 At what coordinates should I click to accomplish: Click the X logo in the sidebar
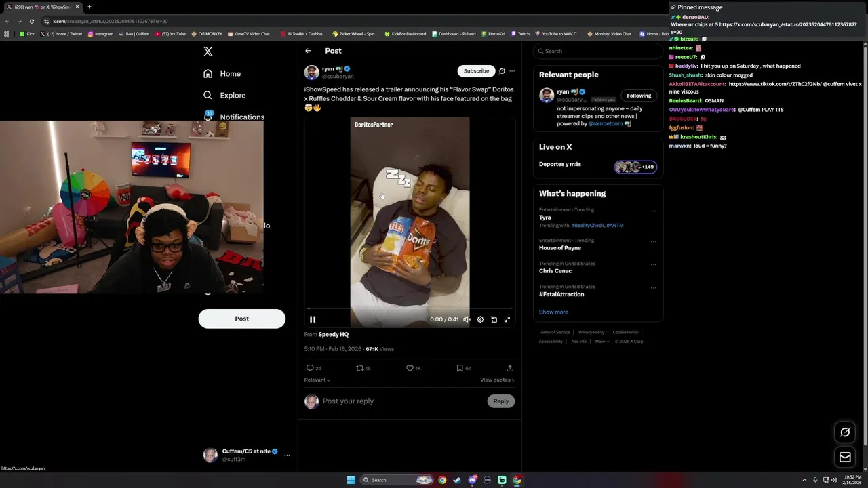[208, 52]
